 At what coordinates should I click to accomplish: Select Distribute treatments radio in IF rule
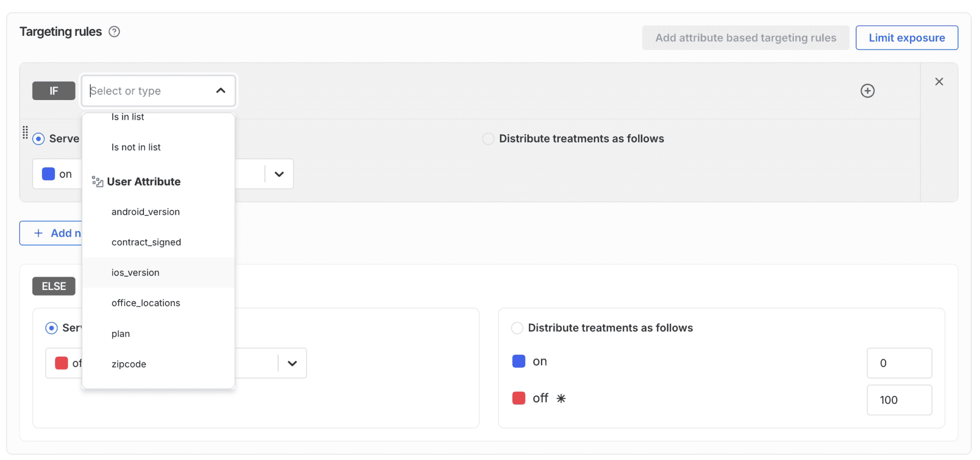click(x=488, y=139)
